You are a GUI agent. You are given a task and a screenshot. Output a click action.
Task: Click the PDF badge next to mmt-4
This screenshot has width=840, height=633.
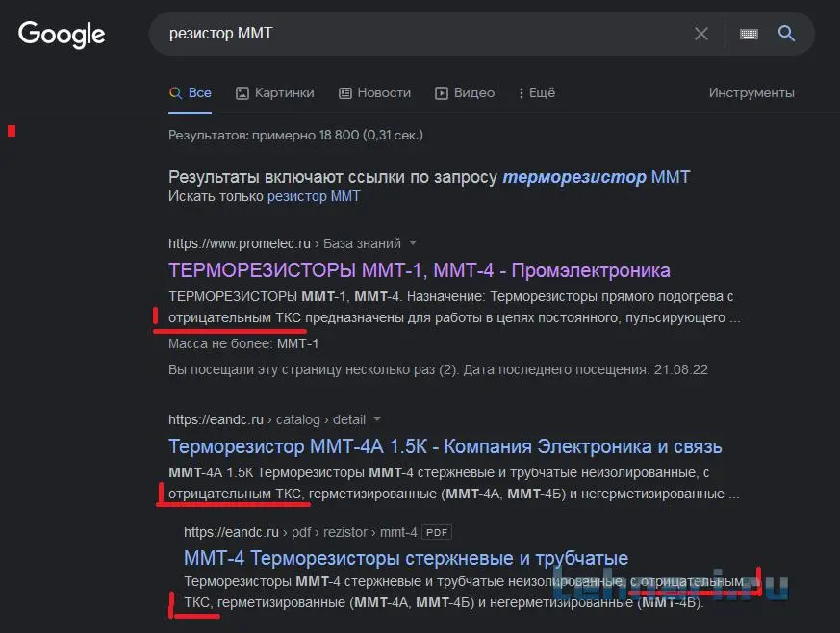(x=437, y=532)
